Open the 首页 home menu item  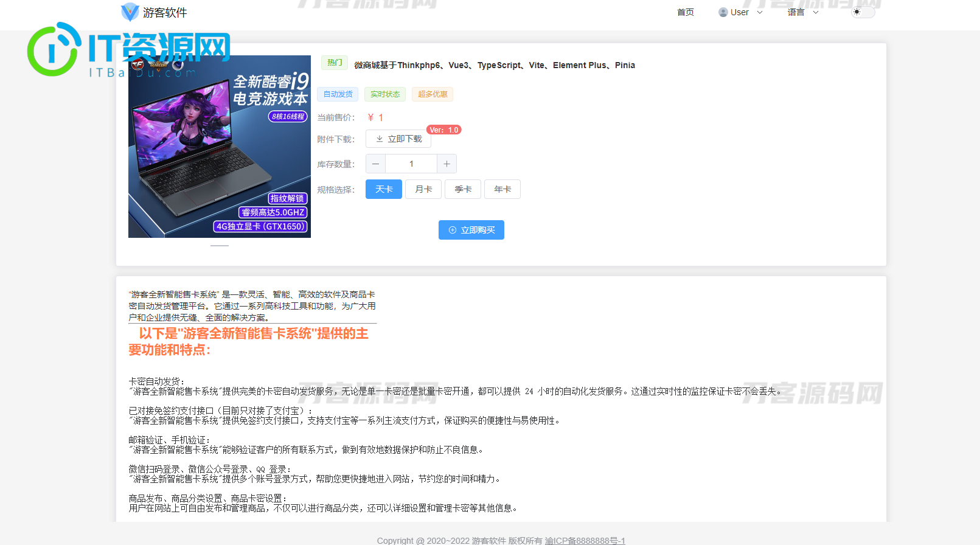click(686, 12)
